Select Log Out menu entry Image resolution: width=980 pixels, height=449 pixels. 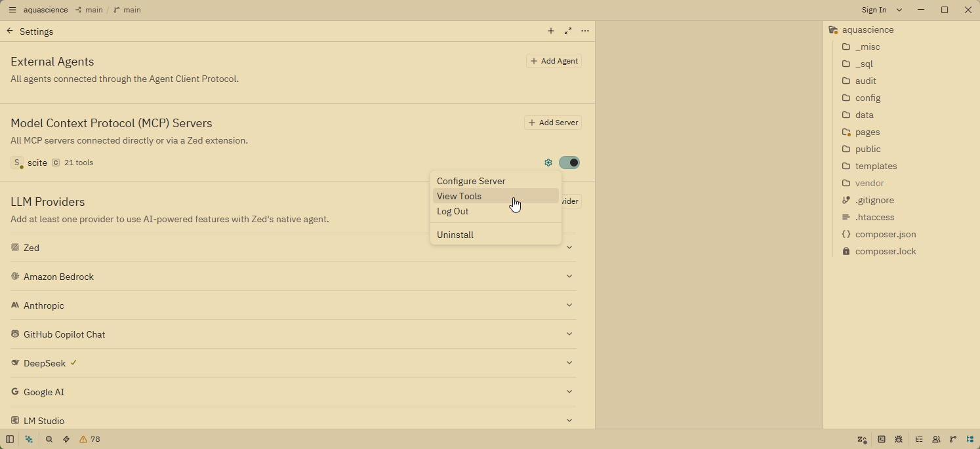click(x=496, y=211)
